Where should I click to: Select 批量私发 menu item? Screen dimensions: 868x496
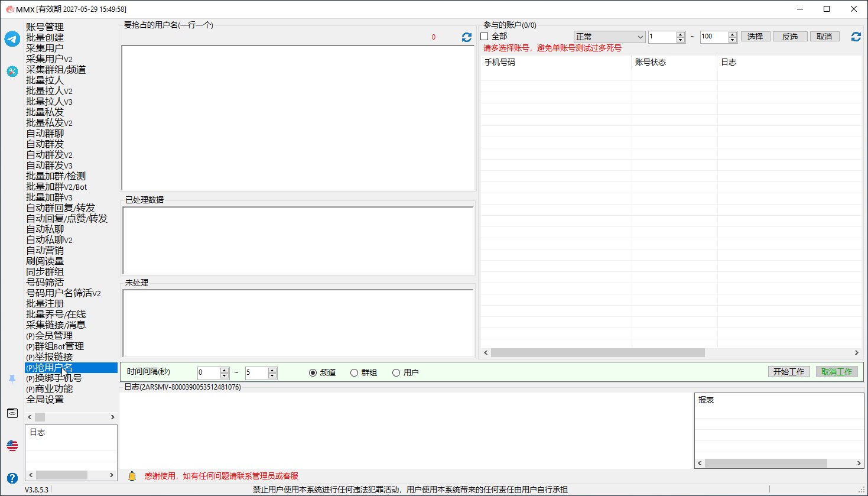coord(45,112)
